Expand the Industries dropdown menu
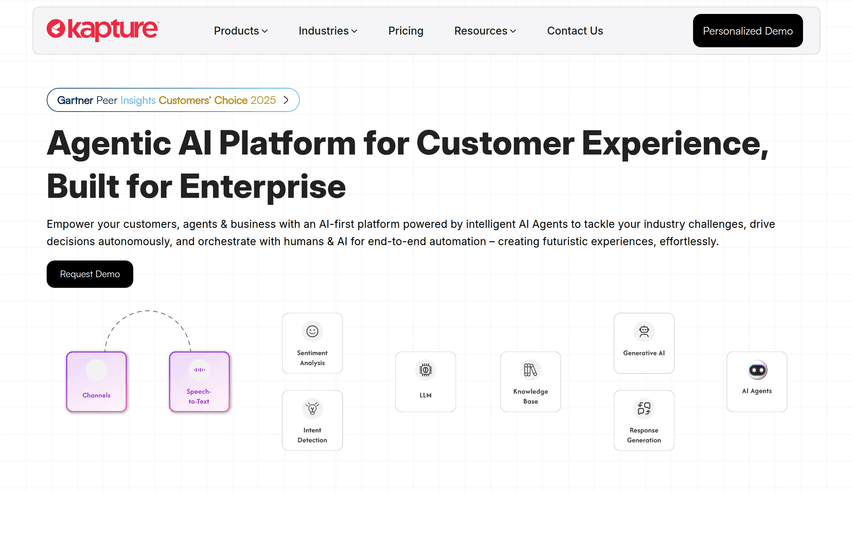The height and width of the screenshot is (533, 853). pyautogui.click(x=328, y=31)
